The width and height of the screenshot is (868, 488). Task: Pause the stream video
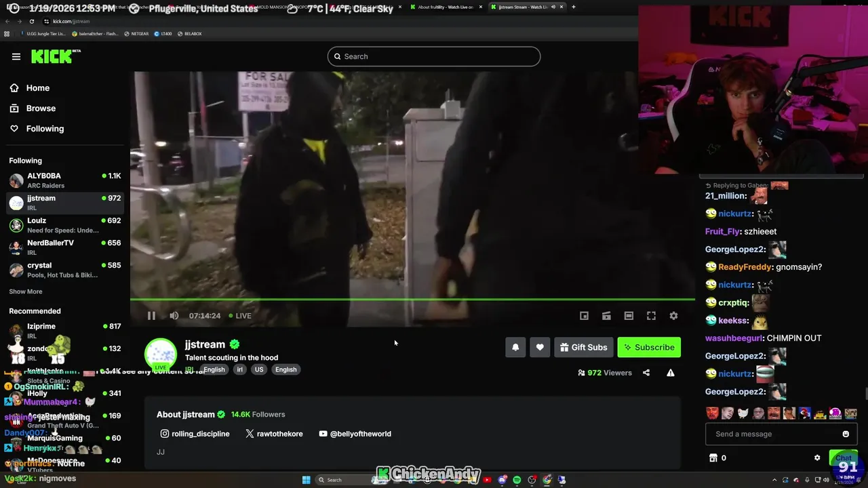151,316
